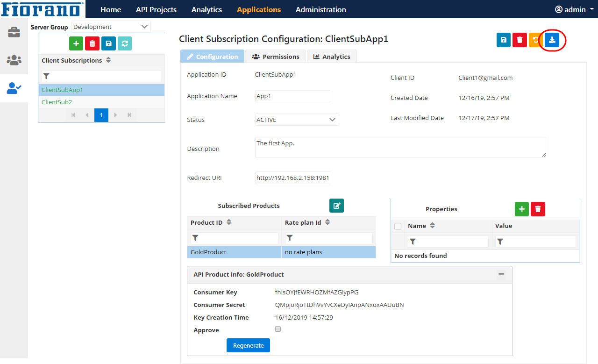Delete ClientSubApp1 using the red header trash icon

(x=520, y=40)
